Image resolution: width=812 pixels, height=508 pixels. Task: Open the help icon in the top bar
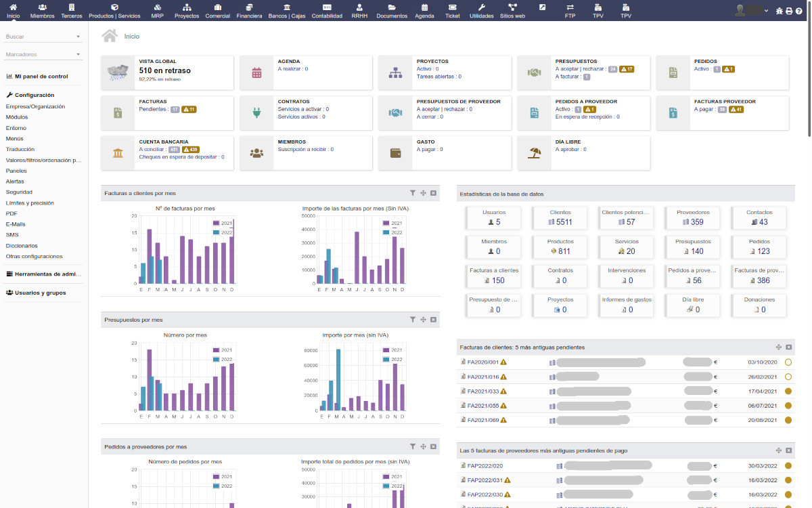(x=798, y=11)
